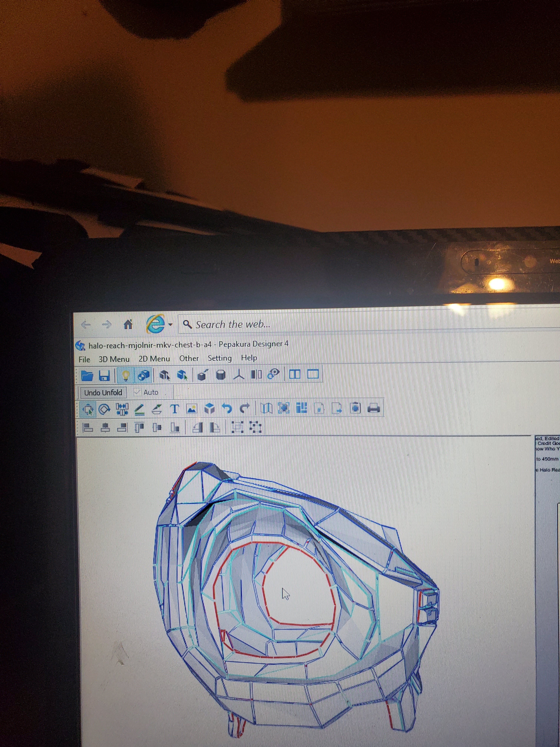Open the Other menu
Screen dimensions: 560x747
[x=189, y=358]
